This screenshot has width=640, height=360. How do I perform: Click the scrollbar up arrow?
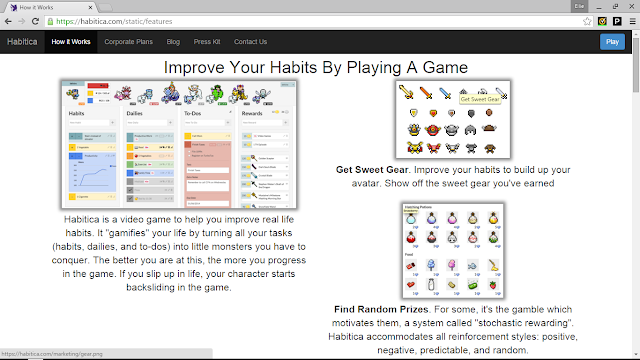point(636,34)
